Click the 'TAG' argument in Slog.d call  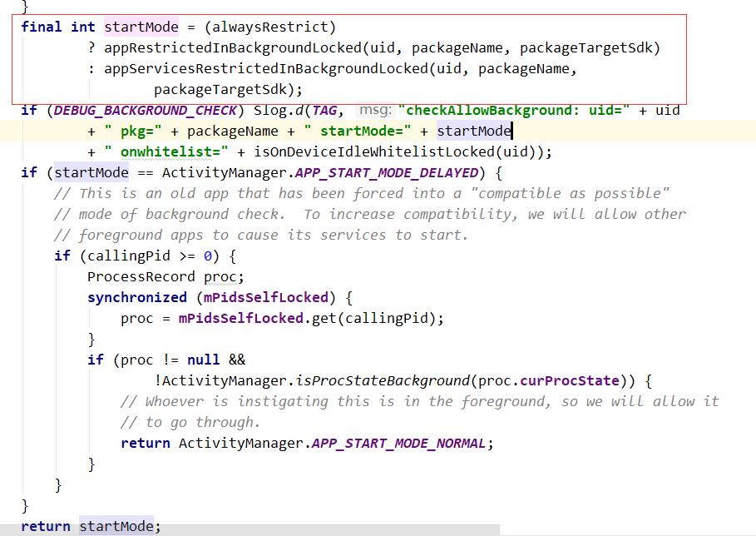(324, 111)
